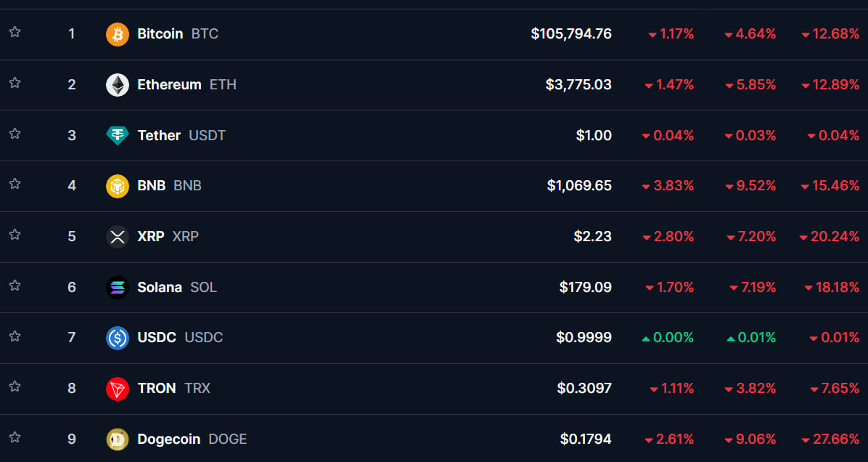868x462 pixels.
Task: Open the Ethereum name link
Action: tap(169, 85)
